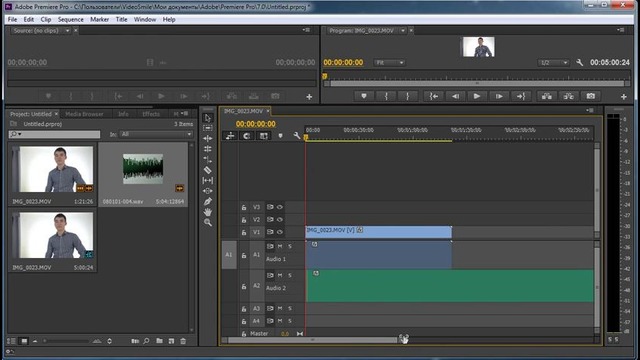Click Lift button in Program monitor
Viewport: 640px width, 360px height.
[547, 96]
